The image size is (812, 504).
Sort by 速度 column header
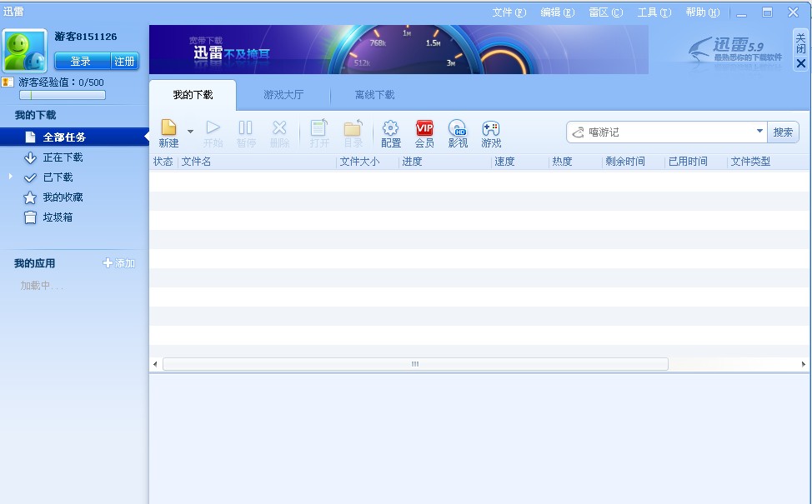click(x=504, y=162)
